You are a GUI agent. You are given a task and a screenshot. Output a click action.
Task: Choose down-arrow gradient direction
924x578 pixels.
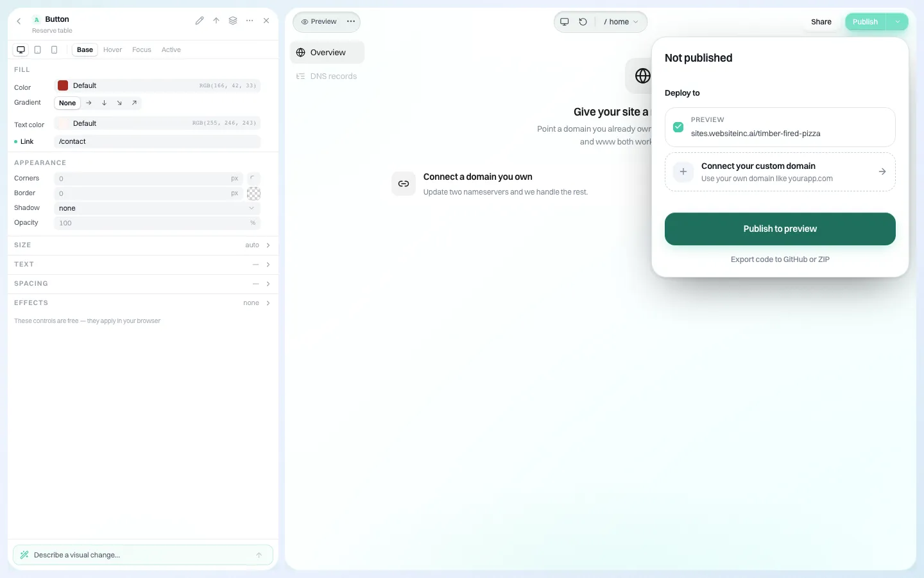tap(104, 103)
